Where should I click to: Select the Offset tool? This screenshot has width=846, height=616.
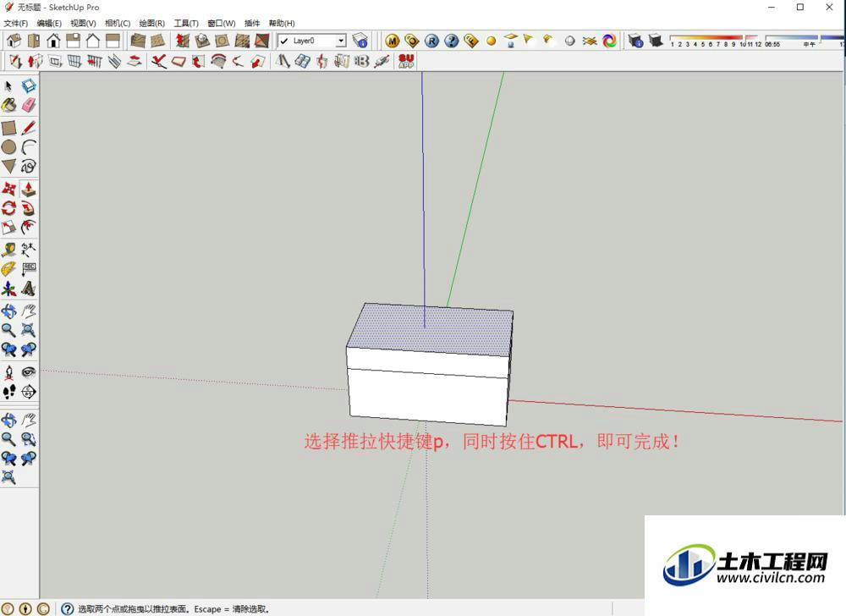[x=29, y=227]
